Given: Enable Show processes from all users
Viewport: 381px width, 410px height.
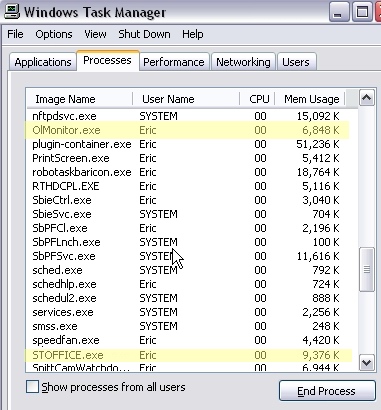Looking at the screenshot, I should (32, 387).
